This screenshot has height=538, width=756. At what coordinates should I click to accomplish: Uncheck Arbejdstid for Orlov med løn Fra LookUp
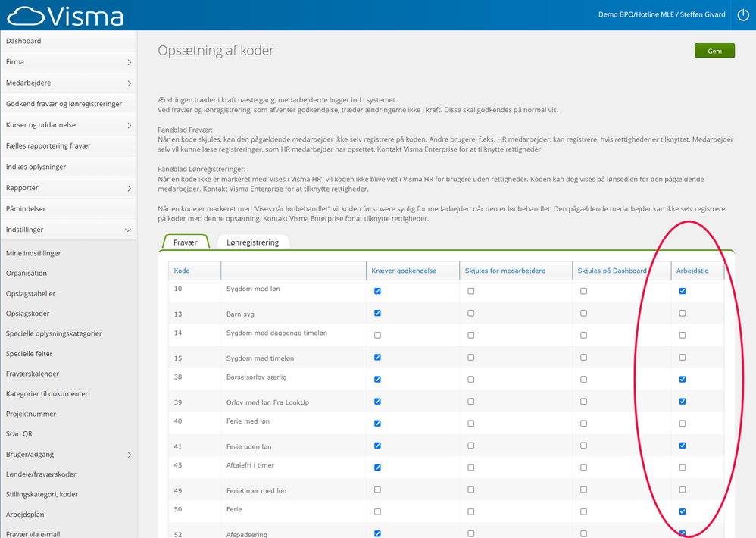[x=683, y=402]
